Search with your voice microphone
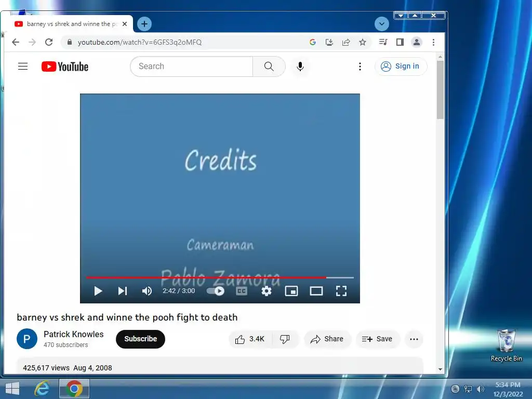Viewport: 532px width, 399px height. [x=300, y=66]
